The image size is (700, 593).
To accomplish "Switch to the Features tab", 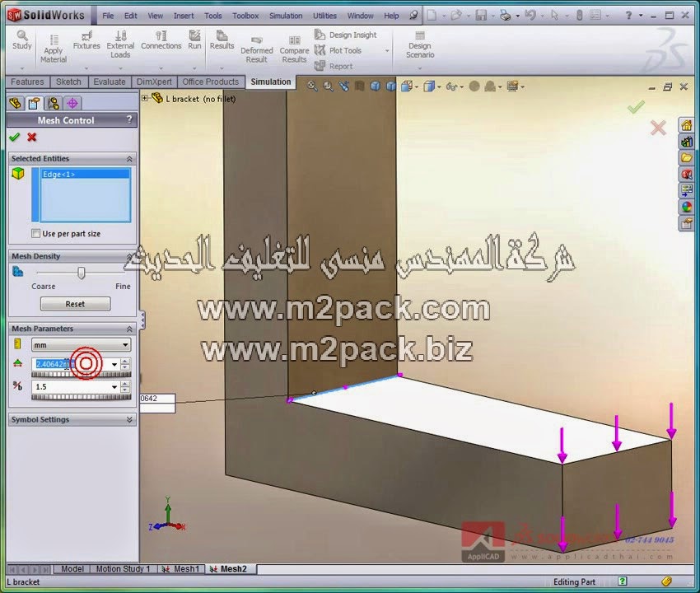I will pyautogui.click(x=27, y=82).
